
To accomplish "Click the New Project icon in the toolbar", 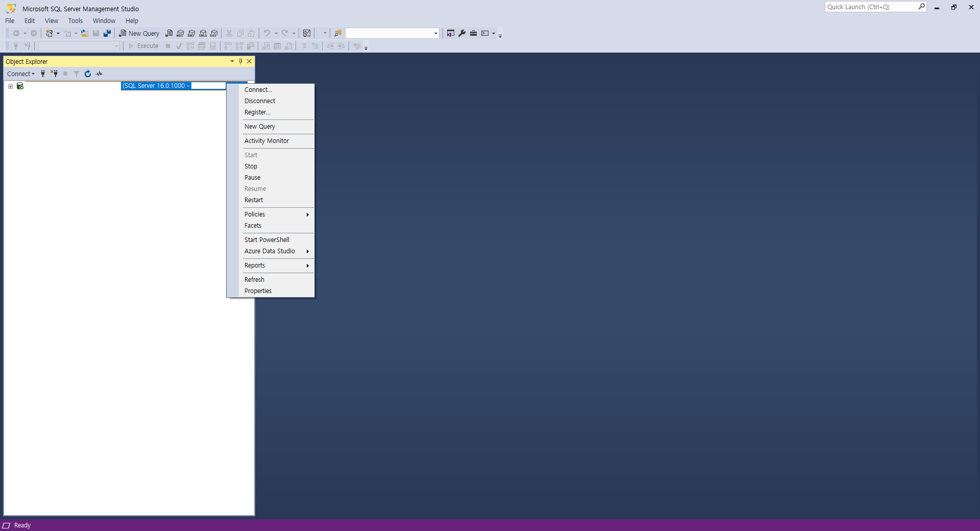I will coord(50,33).
